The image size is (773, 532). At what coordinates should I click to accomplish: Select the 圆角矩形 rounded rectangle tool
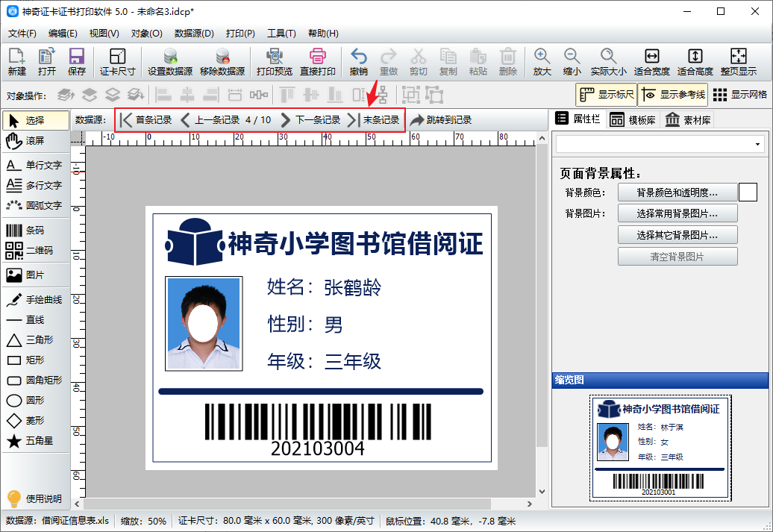(x=36, y=380)
